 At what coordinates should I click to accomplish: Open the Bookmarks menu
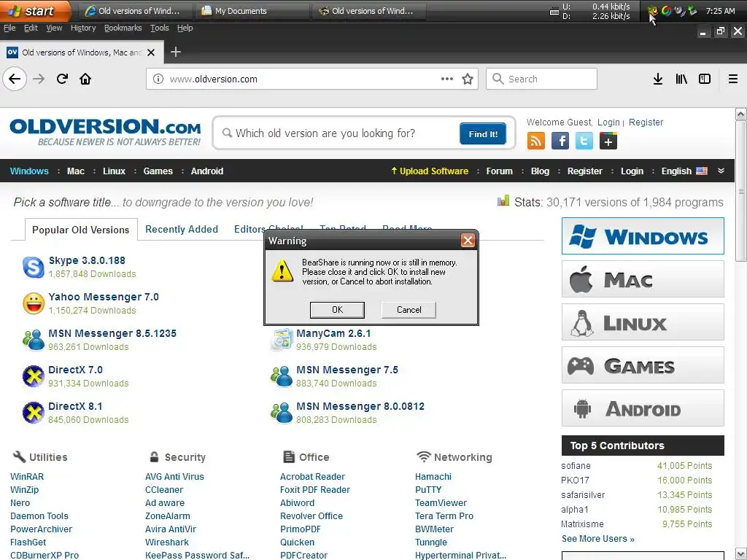pyautogui.click(x=123, y=28)
